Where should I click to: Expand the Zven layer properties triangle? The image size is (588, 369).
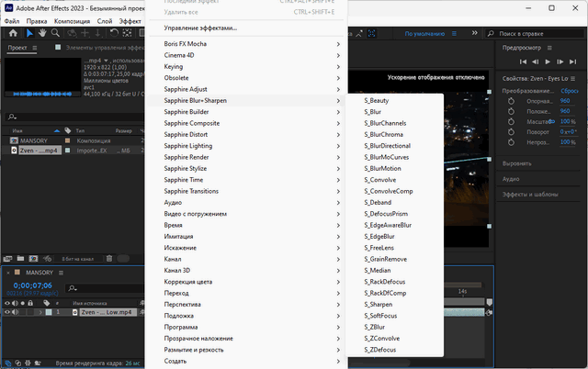click(x=40, y=312)
